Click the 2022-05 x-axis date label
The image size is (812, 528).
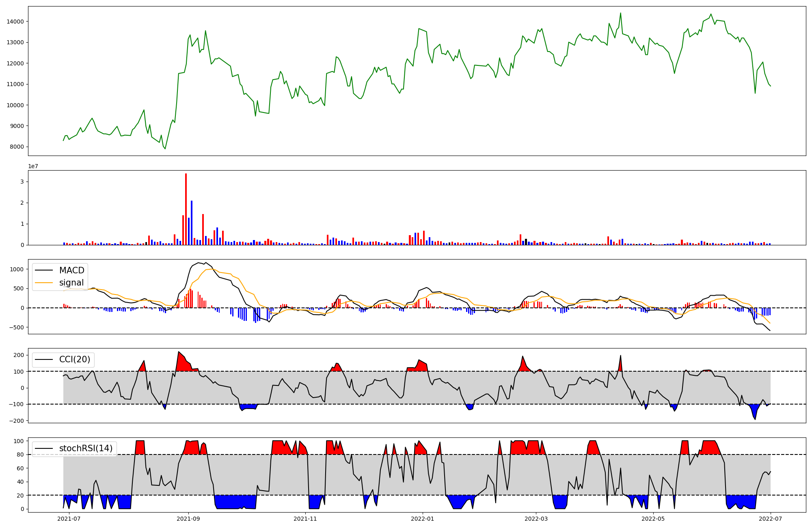pos(653,519)
